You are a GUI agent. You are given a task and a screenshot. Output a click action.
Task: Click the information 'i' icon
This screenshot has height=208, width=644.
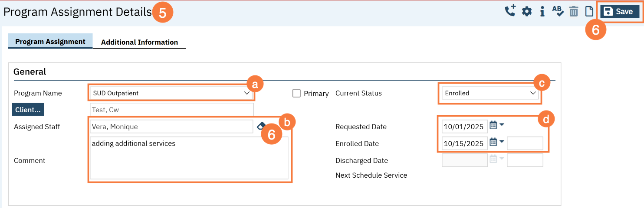point(542,11)
